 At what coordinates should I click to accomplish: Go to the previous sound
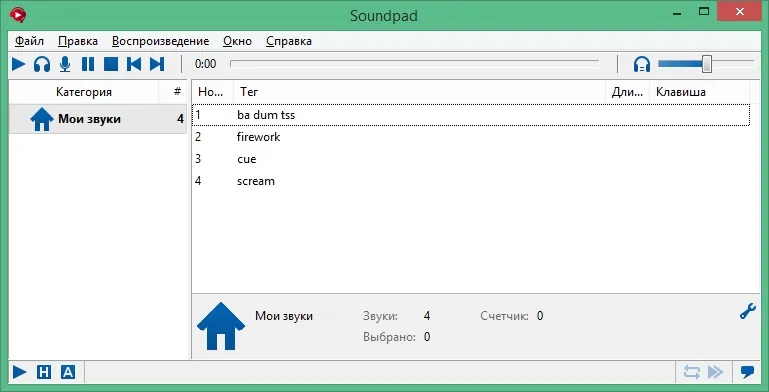pos(134,64)
